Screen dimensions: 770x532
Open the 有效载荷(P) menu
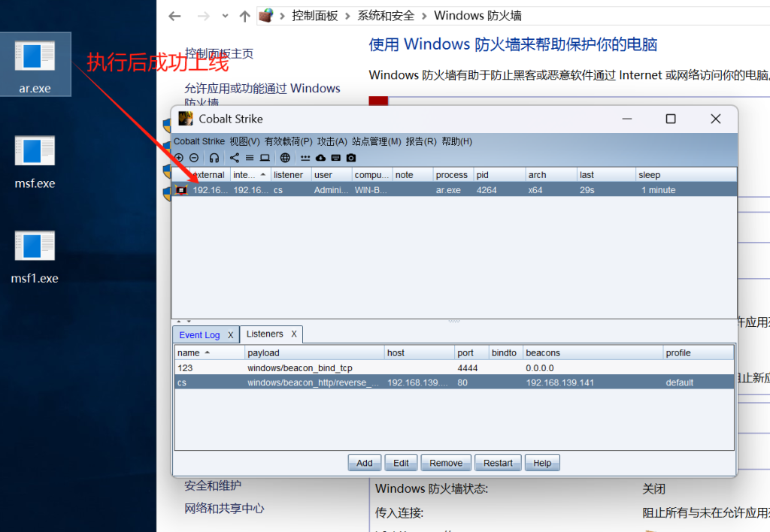click(x=288, y=141)
